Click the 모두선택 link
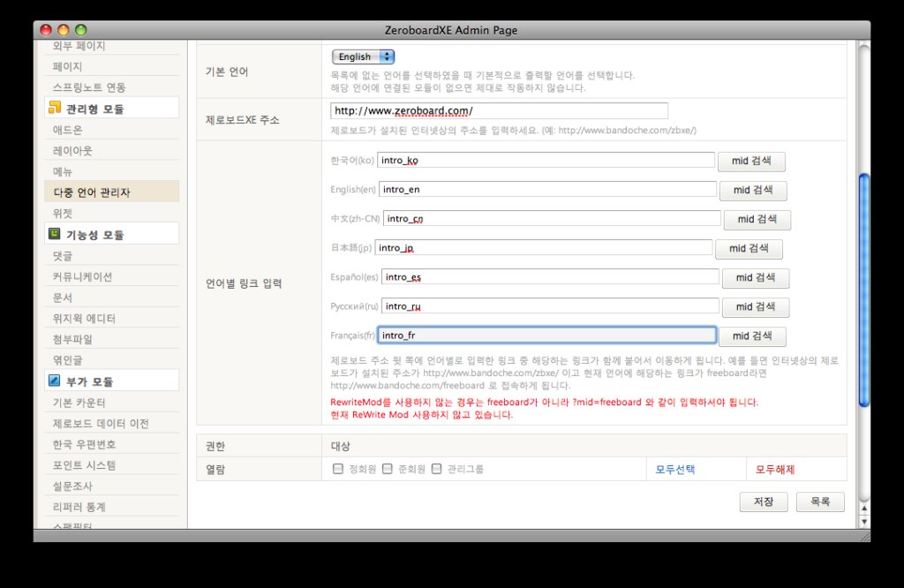Screen dimensions: 904x588 click(x=675, y=469)
